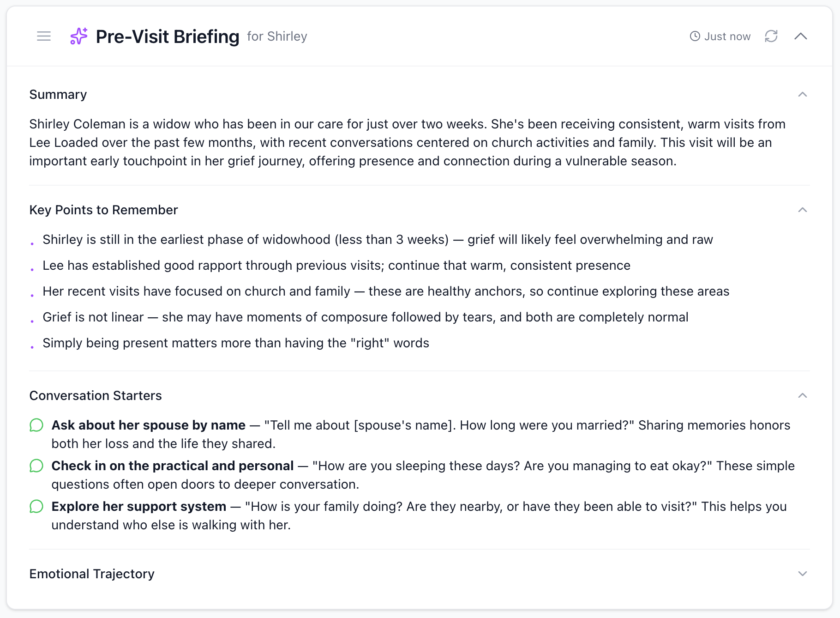Refresh the briefing with the refresh icon
Image resolution: width=840 pixels, height=618 pixels.
tap(772, 36)
